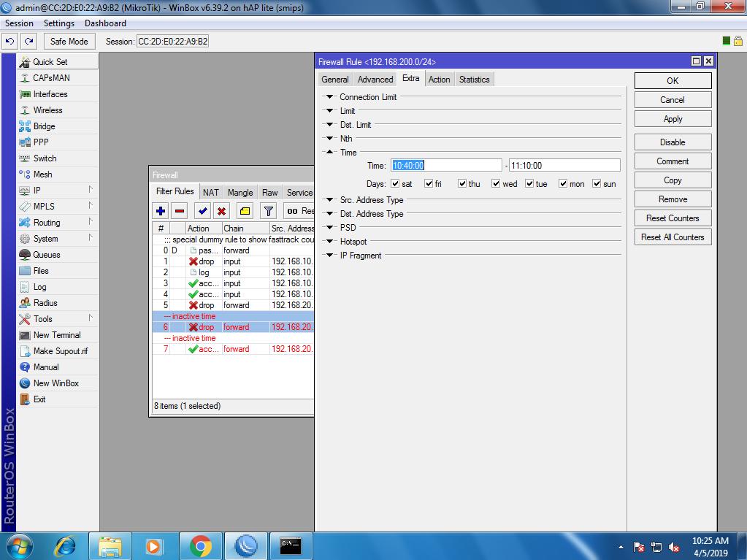Toggle the wed day checkbox
Image resolution: width=747 pixels, height=560 pixels.
496,184
